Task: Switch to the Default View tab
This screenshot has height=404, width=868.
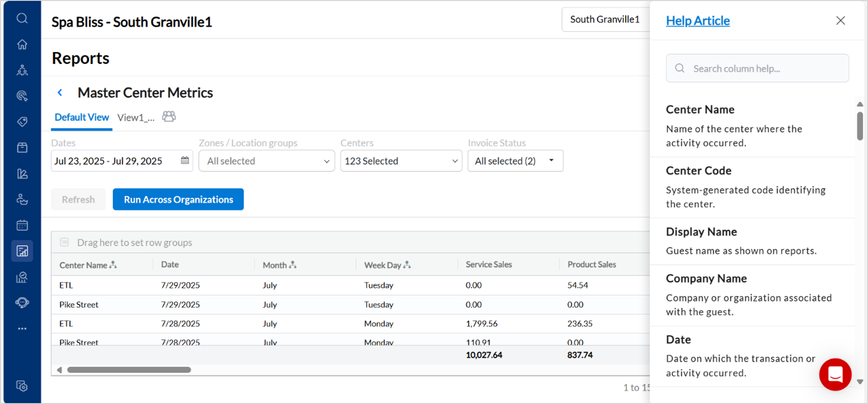Action: (x=82, y=117)
